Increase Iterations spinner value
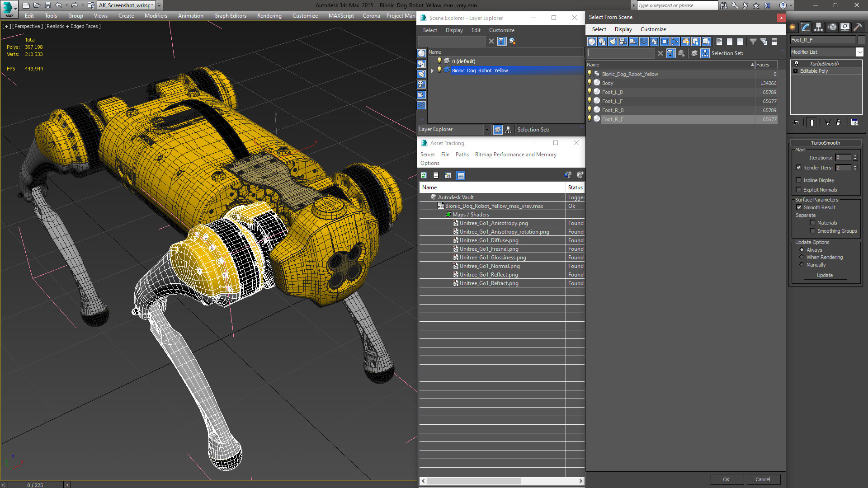Screen dimensions: 868x488 [x=855, y=156]
